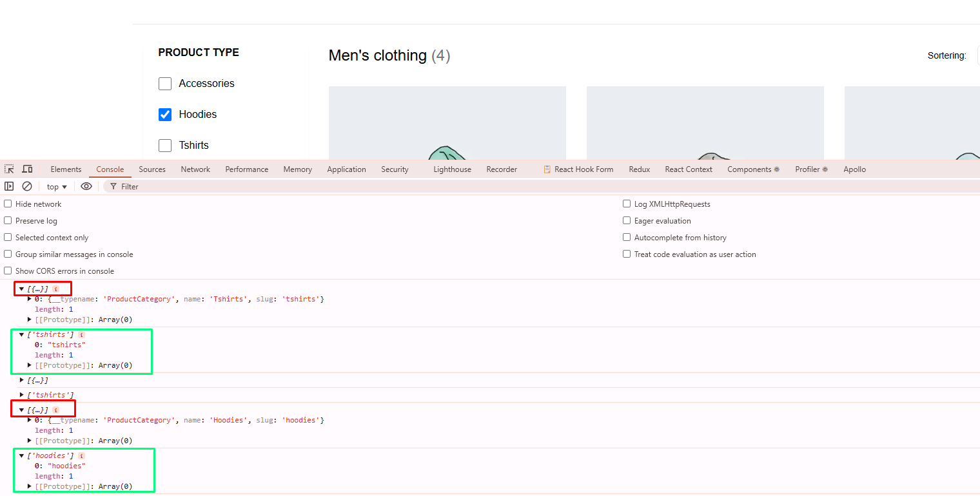Enable the Preserve log option

click(x=8, y=221)
